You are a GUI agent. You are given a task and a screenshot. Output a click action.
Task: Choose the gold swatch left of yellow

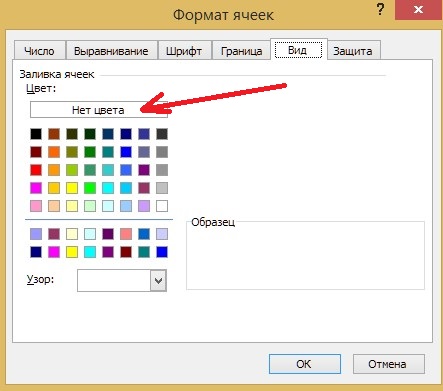[54, 188]
